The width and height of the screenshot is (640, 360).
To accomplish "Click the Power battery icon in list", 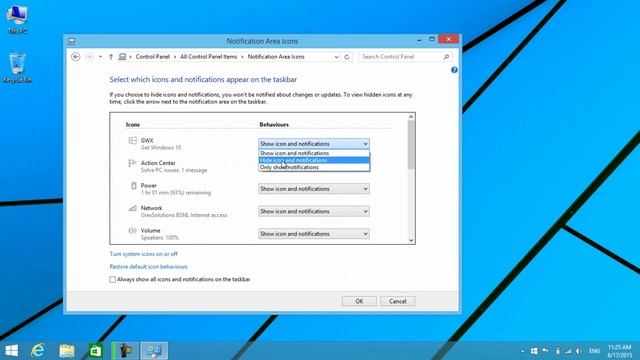I will 133,186.
